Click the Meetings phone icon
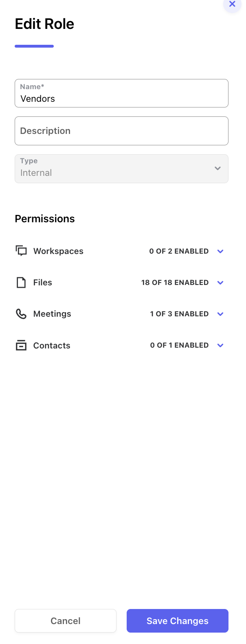Image resolution: width=246 pixels, height=644 pixels. pyautogui.click(x=21, y=314)
